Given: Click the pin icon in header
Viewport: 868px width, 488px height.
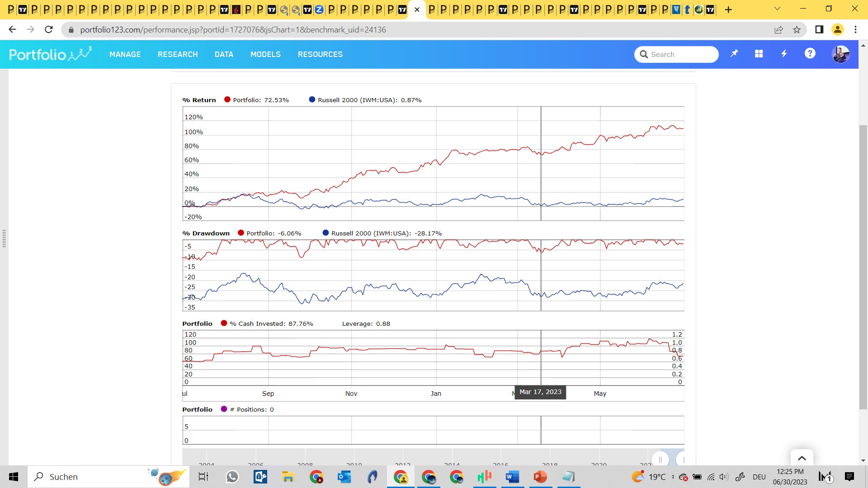Looking at the screenshot, I should point(734,54).
